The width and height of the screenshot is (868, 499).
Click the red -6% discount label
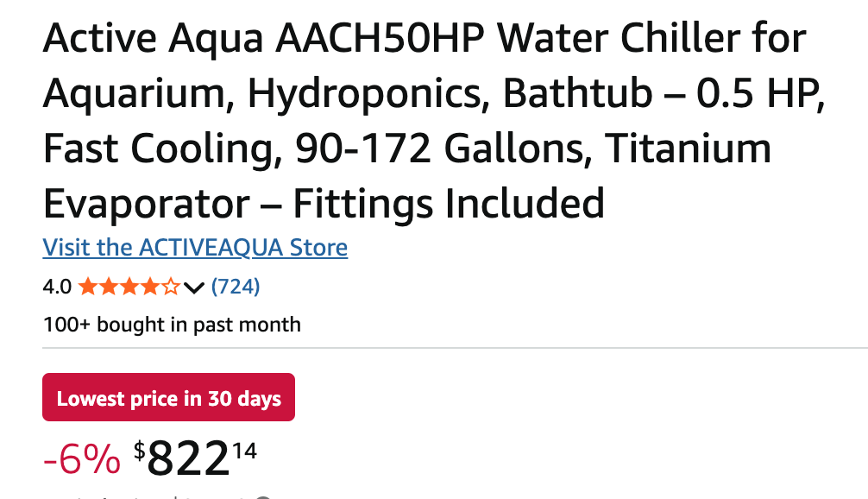82,459
